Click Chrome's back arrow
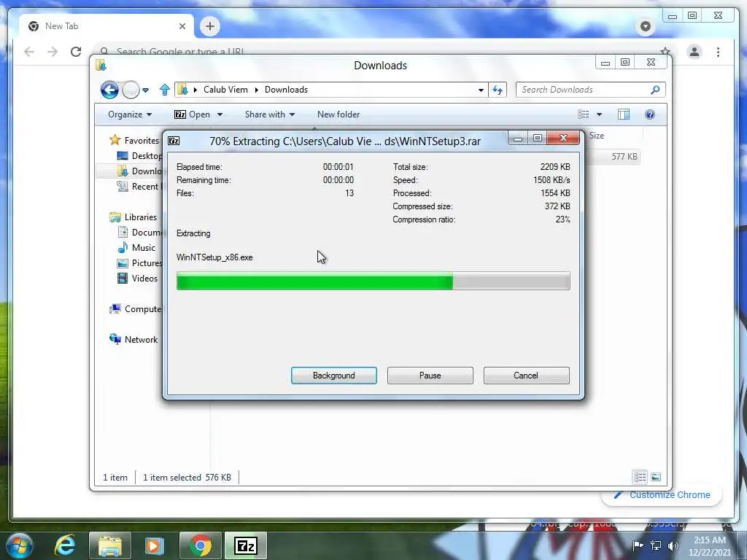This screenshot has height=560, width=747. tap(29, 52)
